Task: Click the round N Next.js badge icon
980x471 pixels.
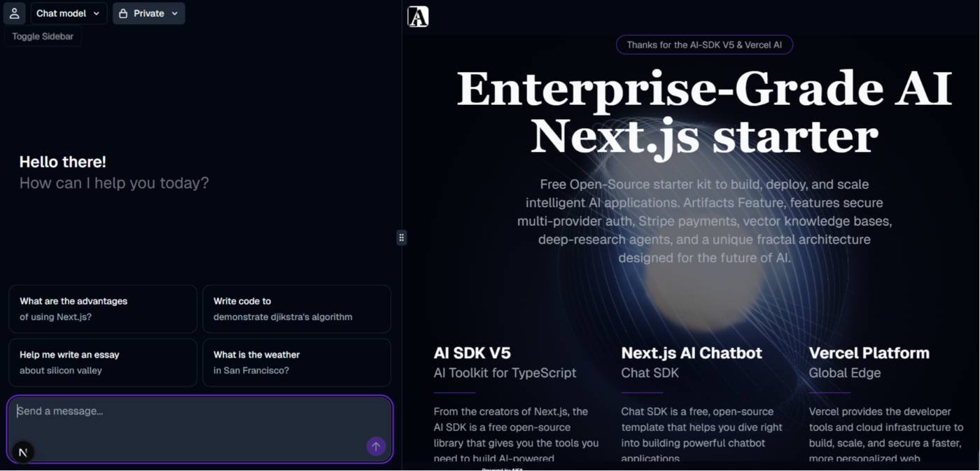Action: pos(23,452)
